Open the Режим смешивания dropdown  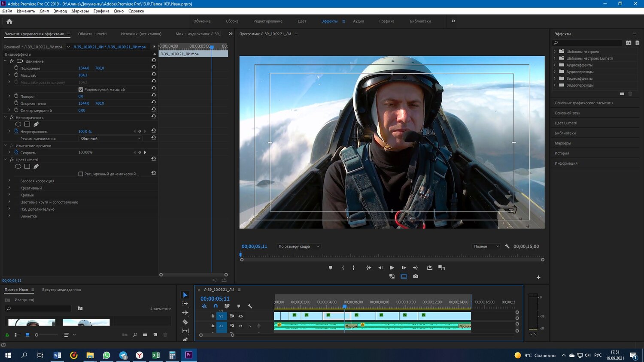point(110,139)
